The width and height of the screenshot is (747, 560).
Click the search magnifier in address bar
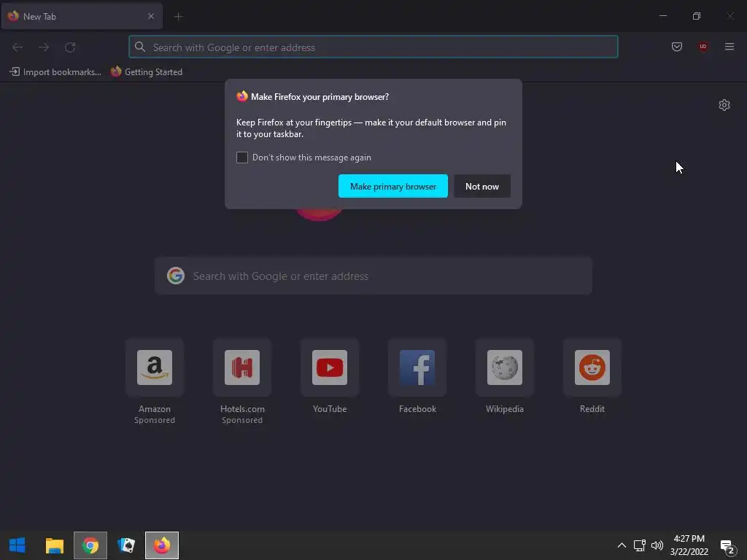click(x=139, y=47)
